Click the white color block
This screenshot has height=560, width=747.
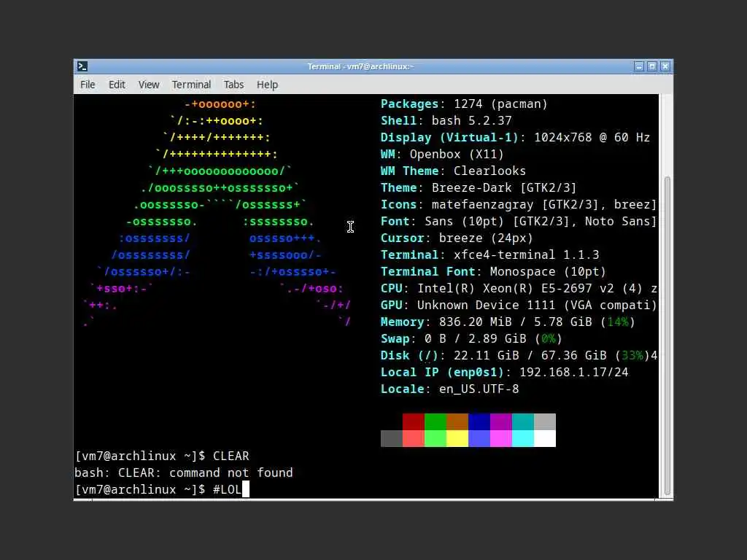[545, 438]
